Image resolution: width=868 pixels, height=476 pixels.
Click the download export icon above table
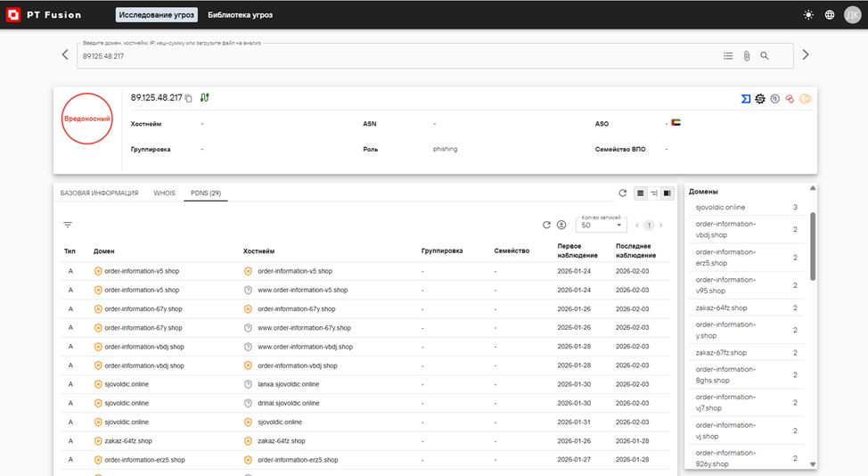tap(561, 226)
